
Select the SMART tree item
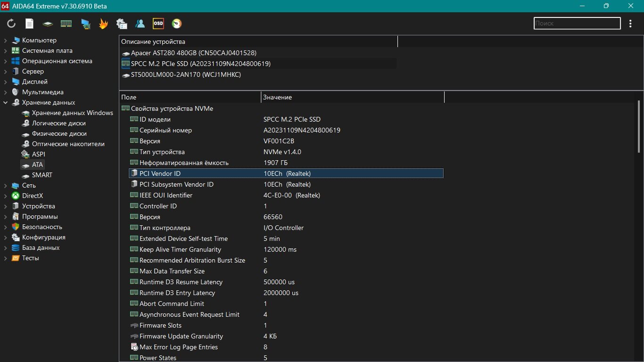(37, 175)
